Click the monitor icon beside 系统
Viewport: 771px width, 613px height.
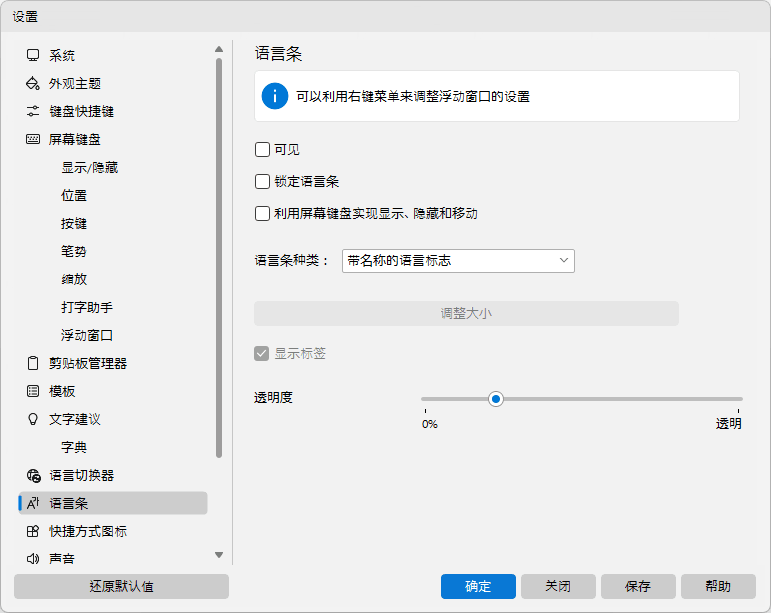(33, 55)
